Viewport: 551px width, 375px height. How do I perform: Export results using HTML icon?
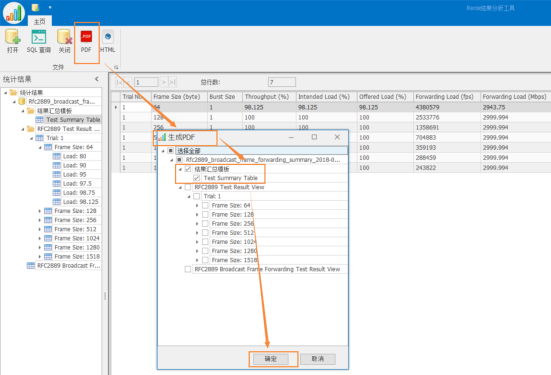pyautogui.click(x=108, y=37)
